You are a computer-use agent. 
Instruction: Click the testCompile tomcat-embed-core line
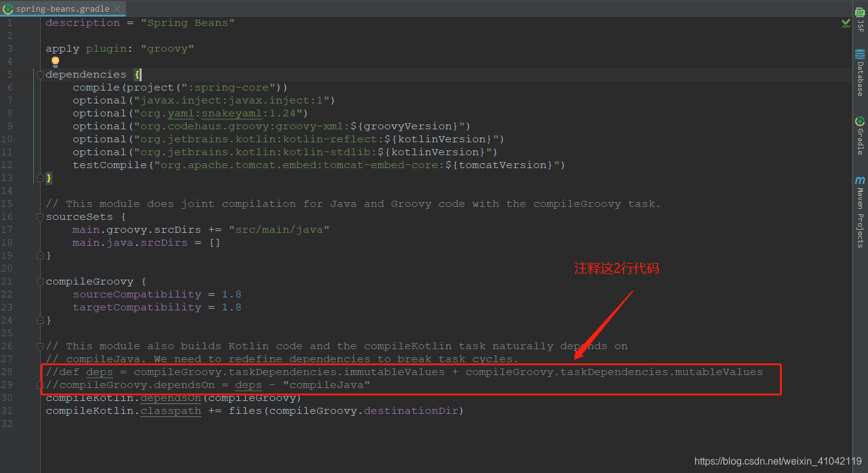[x=319, y=165]
